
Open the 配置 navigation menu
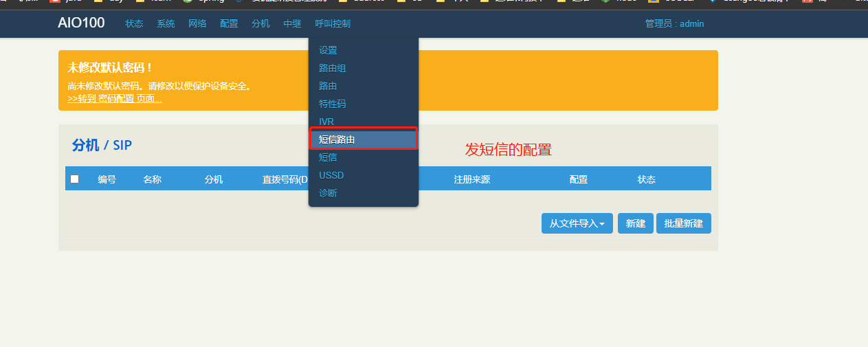tap(229, 24)
